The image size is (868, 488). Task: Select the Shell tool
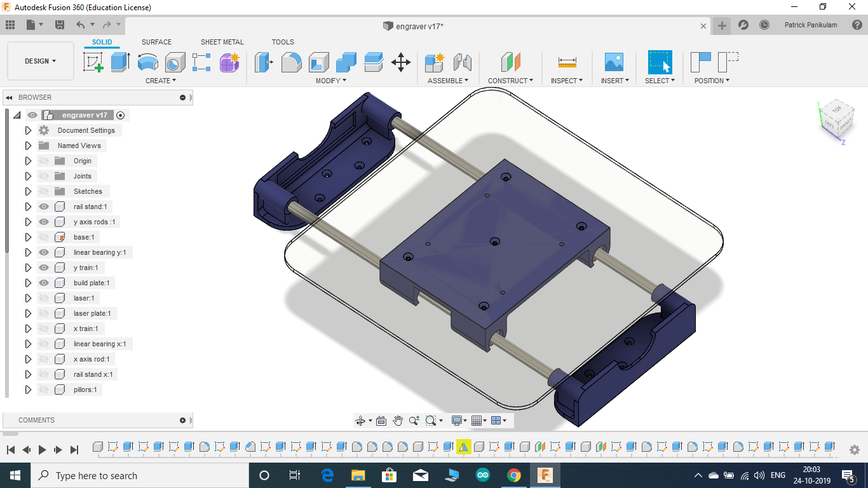click(x=318, y=62)
